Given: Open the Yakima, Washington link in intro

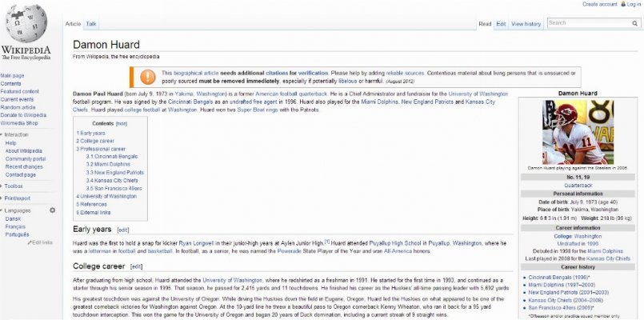Looking at the screenshot, I should click(x=201, y=94).
